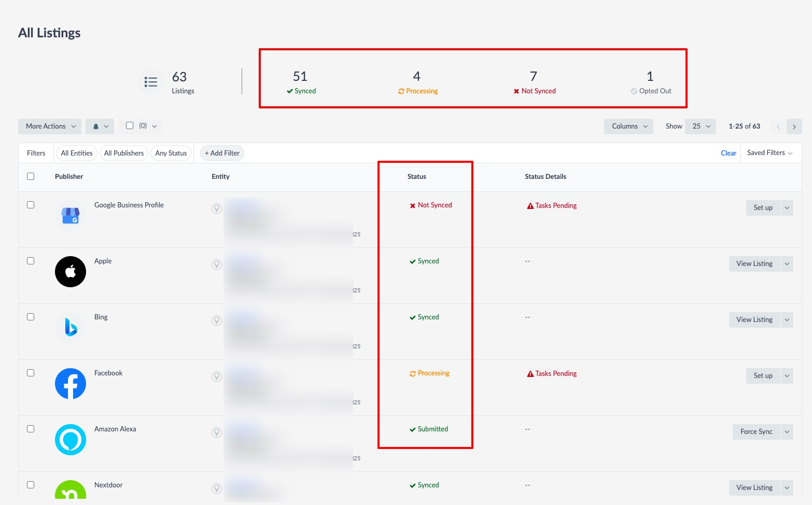The width and height of the screenshot is (812, 505).
Task: Expand the arrow next to Nextdoor View Listing
Action: [x=787, y=488]
